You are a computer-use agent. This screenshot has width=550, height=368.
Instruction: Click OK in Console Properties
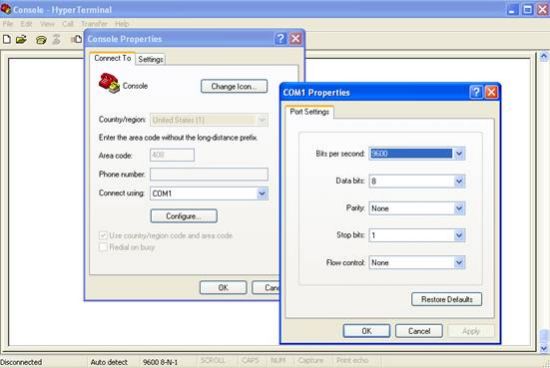[223, 288]
